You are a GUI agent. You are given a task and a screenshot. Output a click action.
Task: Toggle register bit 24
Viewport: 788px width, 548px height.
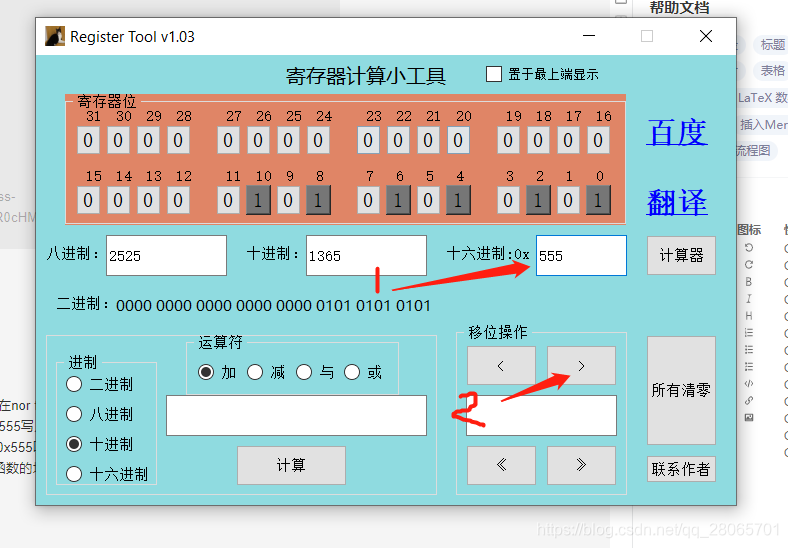(x=318, y=140)
